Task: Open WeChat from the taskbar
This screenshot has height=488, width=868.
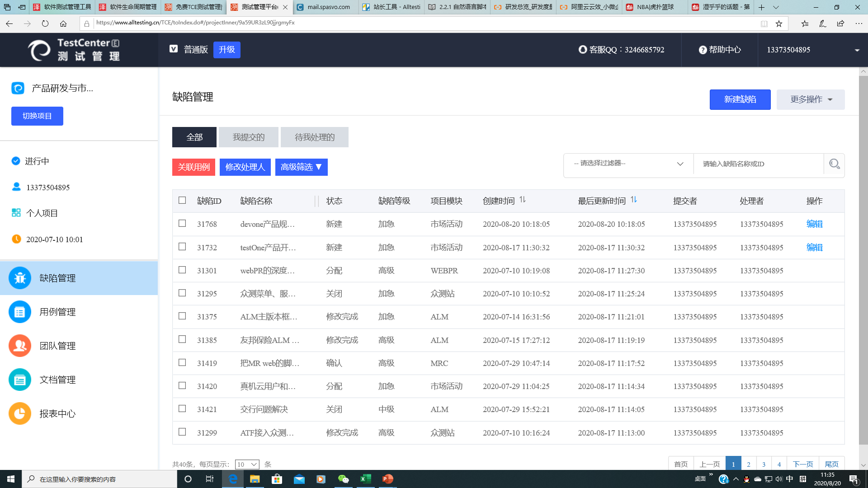Action: pyautogui.click(x=343, y=479)
